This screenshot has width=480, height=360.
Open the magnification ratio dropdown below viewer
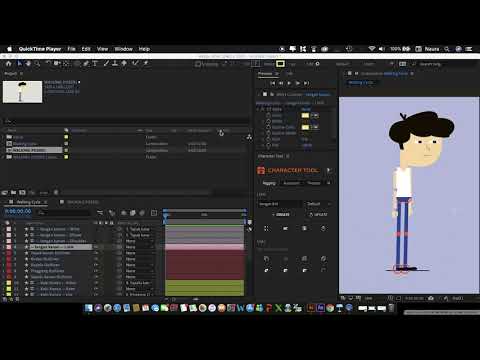[x=369, y=298]
